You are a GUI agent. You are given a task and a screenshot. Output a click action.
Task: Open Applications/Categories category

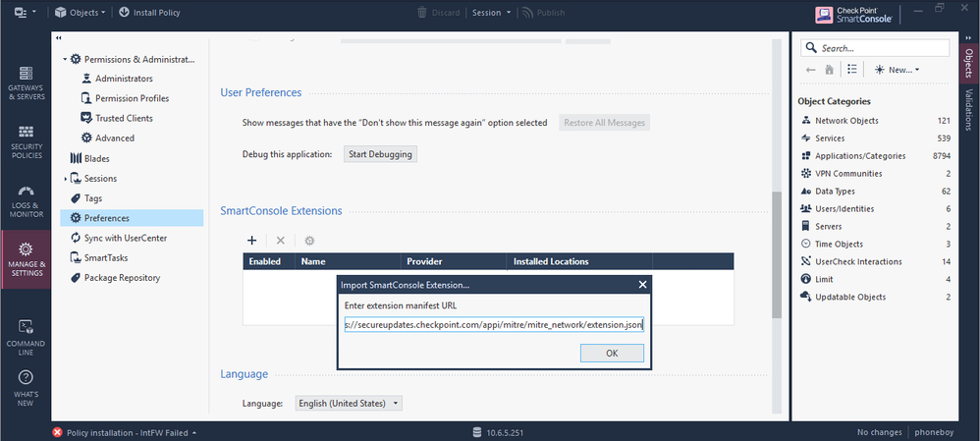tap(875, 156)
